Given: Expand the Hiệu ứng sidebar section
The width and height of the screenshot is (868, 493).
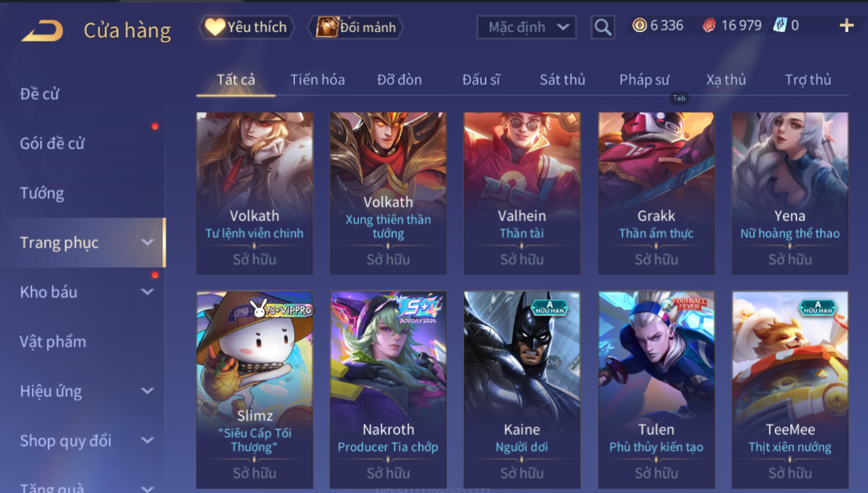Looking at the screenshot, I should click(148, 390).
